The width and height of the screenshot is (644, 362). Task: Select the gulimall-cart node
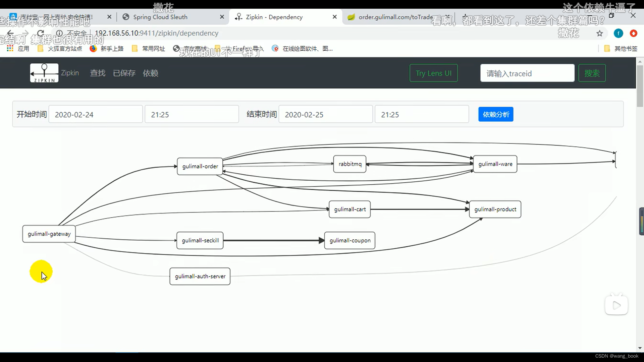(x=350, y=209)
